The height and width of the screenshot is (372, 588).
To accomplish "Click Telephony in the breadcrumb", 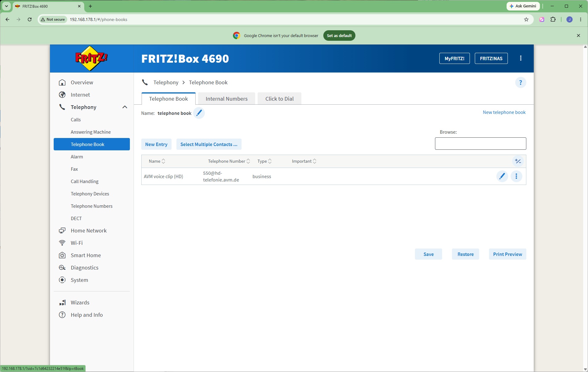I will click(x=166, y=82).
